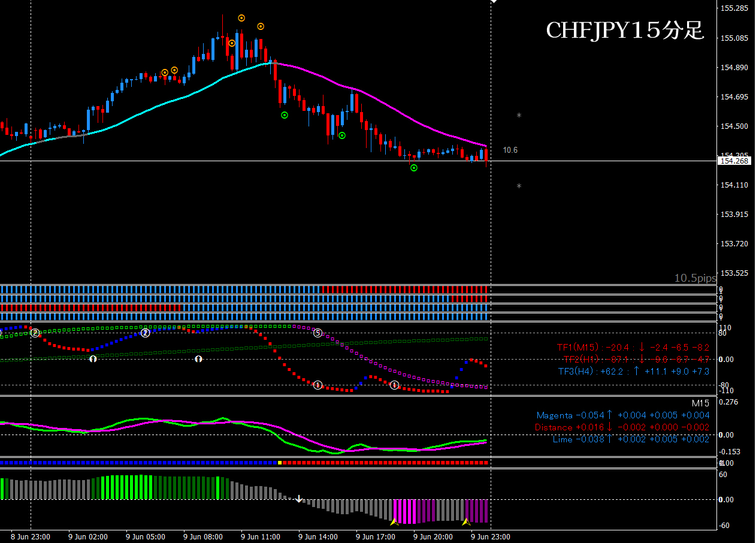Click the -0.153 scale label
The width and height of the screenshot is (756, 543).
(x=730, y=451)
